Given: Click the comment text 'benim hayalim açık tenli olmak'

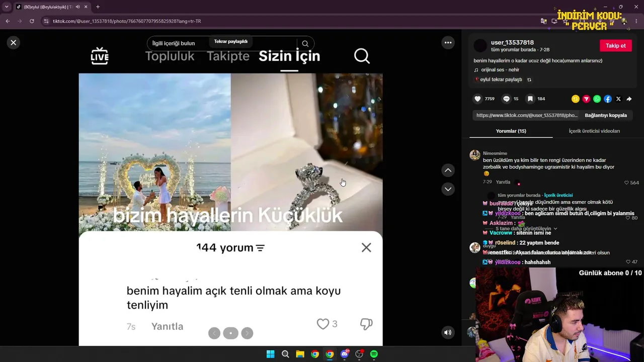Looking at the screenshot, I should [x=233, y=298].
